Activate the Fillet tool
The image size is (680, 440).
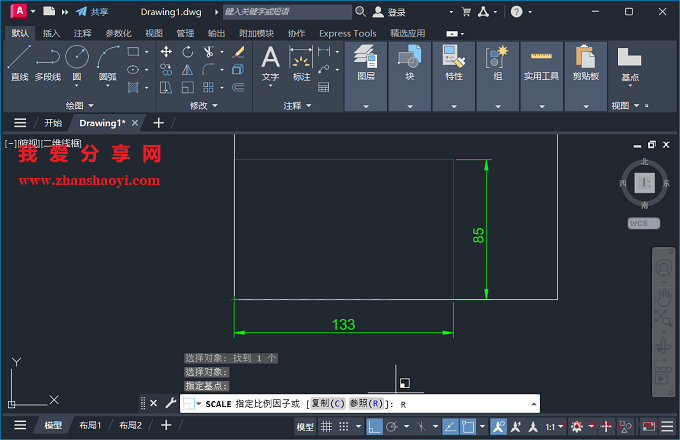(209, 69)
